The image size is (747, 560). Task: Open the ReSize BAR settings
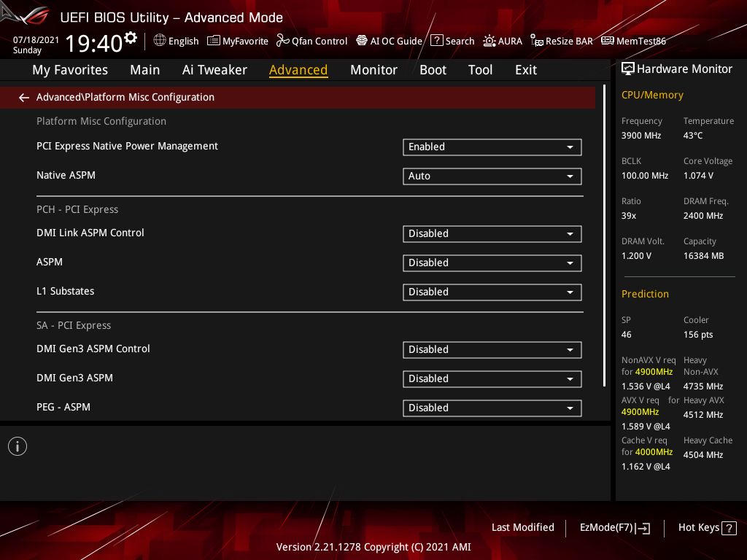pyautogui.click(x=561, y=41)
